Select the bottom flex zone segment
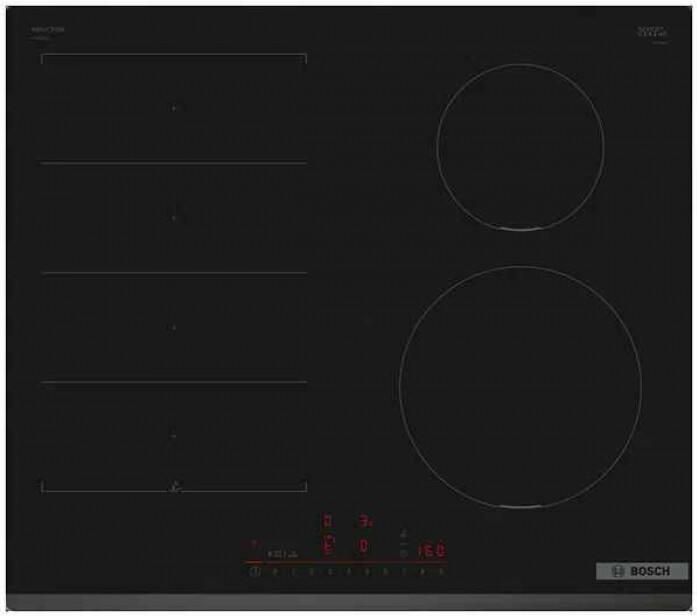 pos(174,436)
